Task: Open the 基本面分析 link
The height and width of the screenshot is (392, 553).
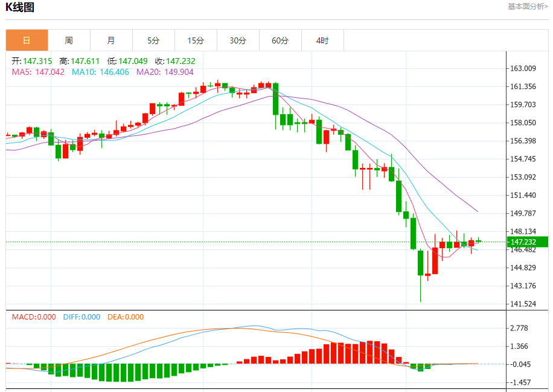Action: click(x=528, y=7)
